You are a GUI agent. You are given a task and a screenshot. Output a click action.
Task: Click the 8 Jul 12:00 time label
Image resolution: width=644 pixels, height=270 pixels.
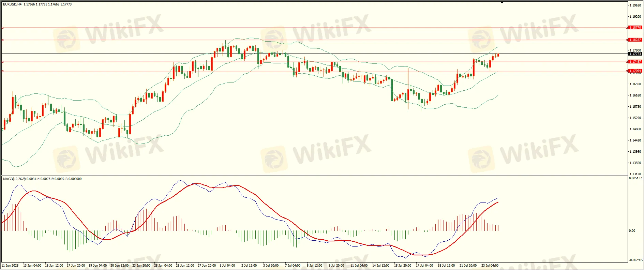coord(315,265)
